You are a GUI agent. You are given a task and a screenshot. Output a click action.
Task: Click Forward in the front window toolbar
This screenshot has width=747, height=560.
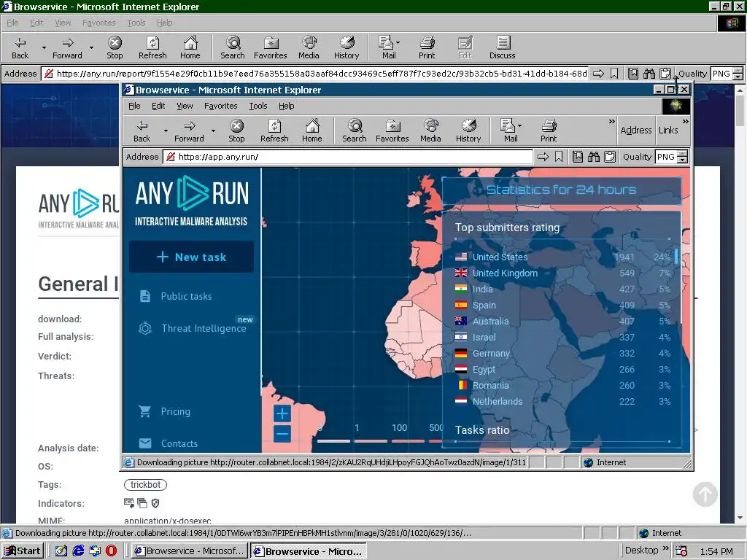pos(189,131)
